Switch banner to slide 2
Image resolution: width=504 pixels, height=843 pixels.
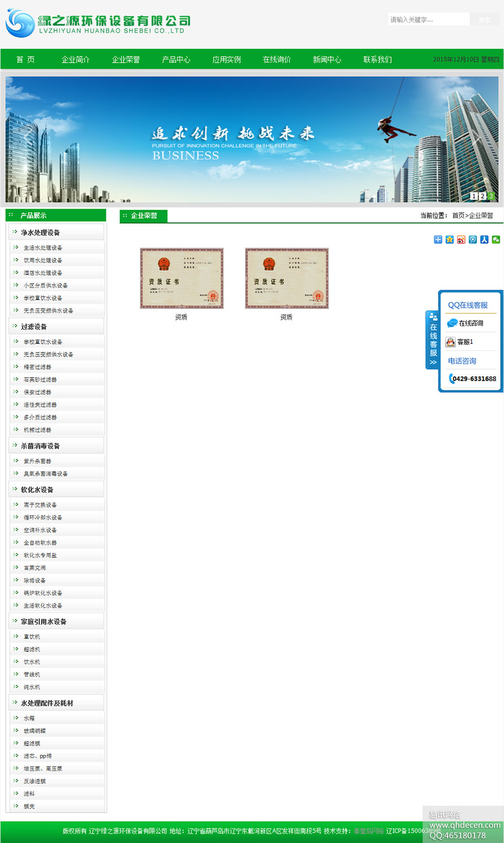[482, 196]
